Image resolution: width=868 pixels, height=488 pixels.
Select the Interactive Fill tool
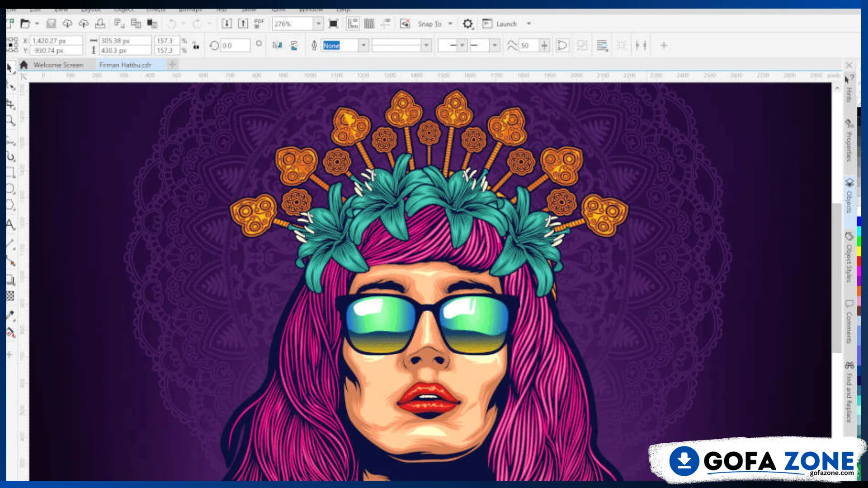tap(10, 333)
